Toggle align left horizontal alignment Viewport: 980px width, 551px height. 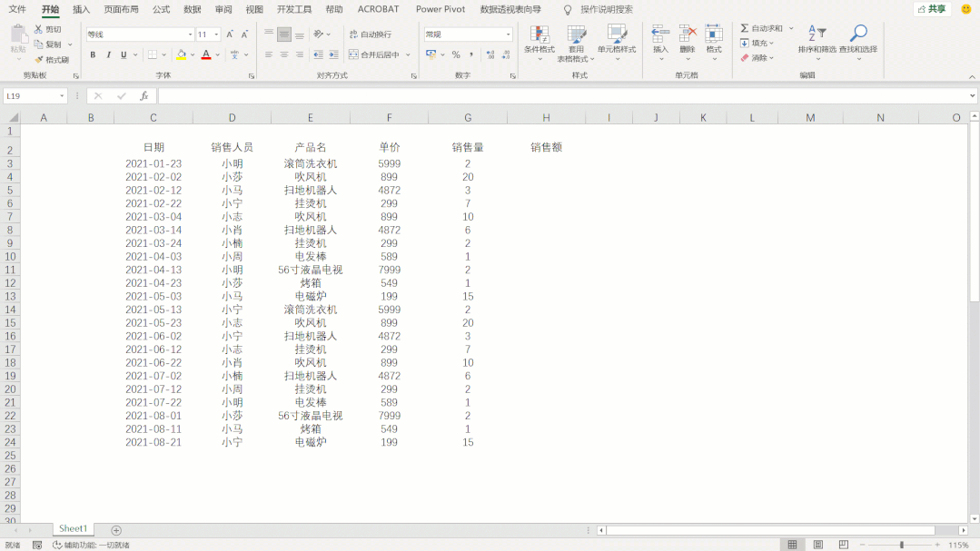(x=269, y=55)
